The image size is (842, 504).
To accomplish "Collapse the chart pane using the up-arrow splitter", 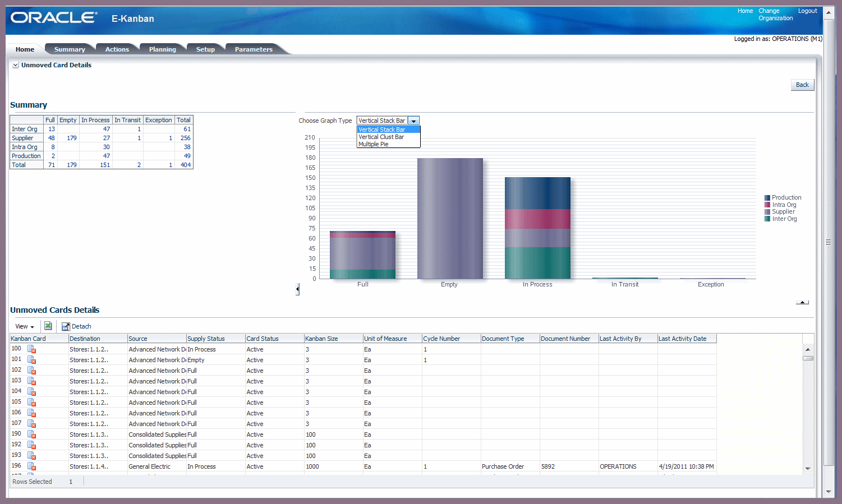I will coord(802,302).
